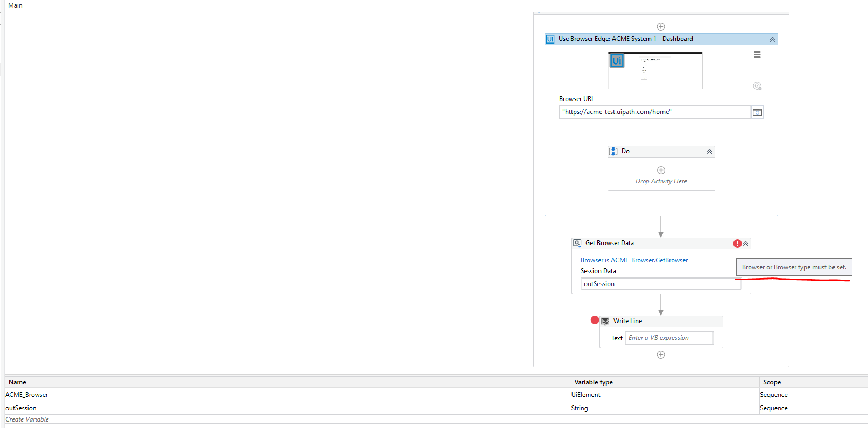Collapse the Do sequence container

709,152
